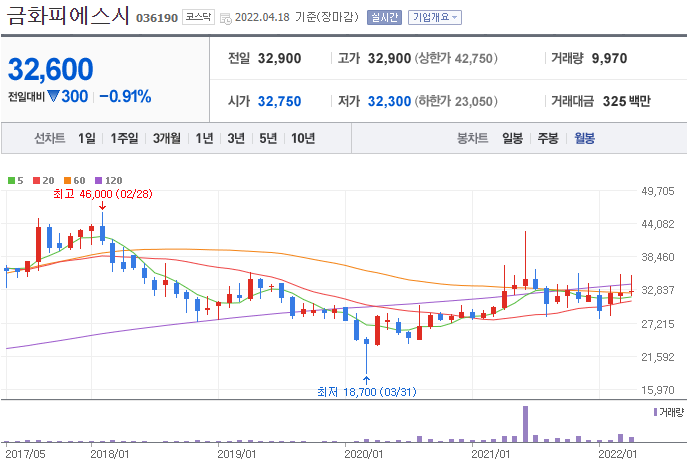Click the blue down triangle beside 300
687x465 pixels.
(x=53, y=96)
